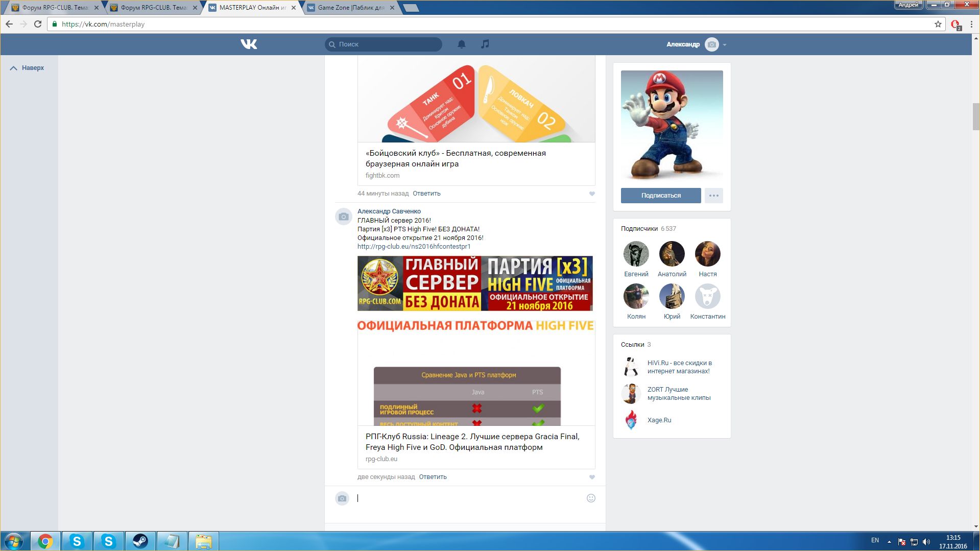Open the three-dots group actions menu

[714, 196]
